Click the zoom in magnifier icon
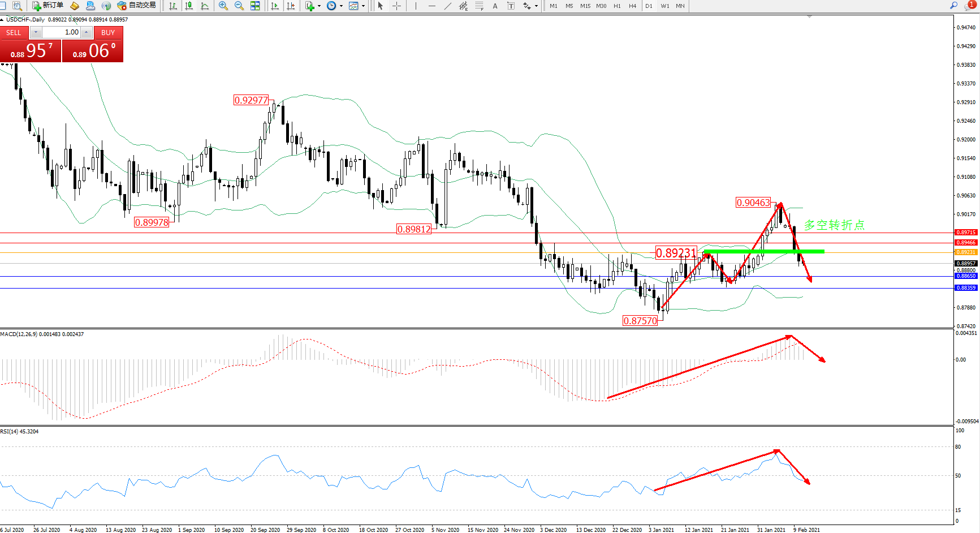 pyautogui.click(x=223, y=6)
